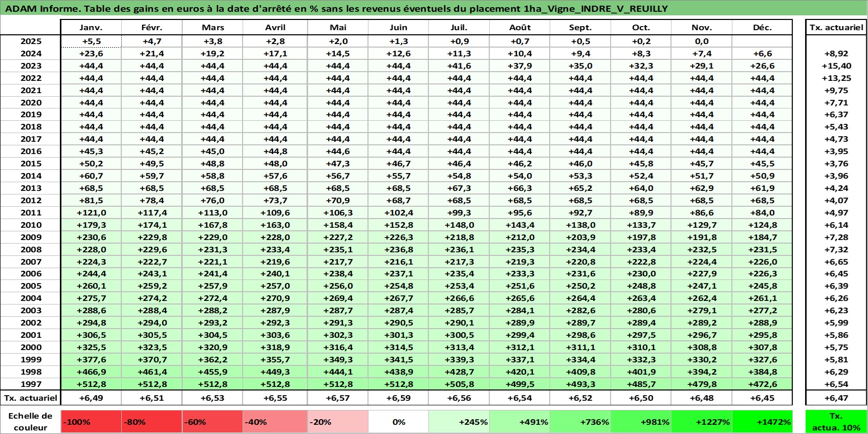Select the +981% bright green swatch

point(641,422)
